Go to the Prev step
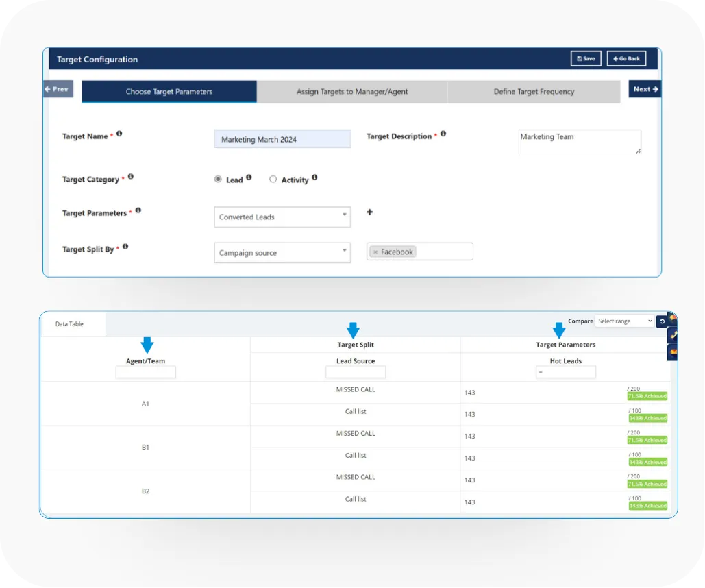Viewport: 705px width, 588px height. click(x=58, y=89)
